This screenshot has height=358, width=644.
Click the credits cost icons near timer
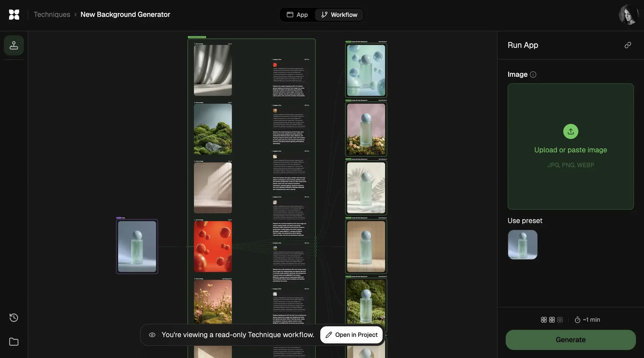[x=552, y=320]
